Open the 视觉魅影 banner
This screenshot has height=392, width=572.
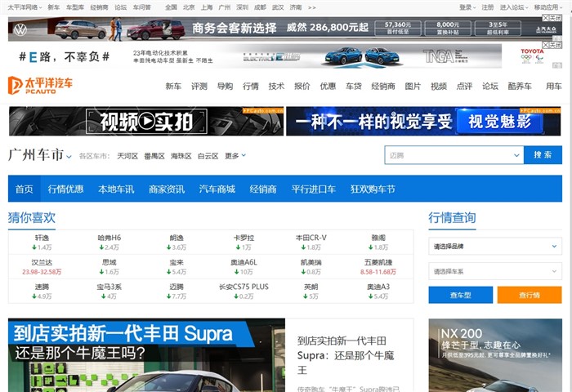coord(423,121)
